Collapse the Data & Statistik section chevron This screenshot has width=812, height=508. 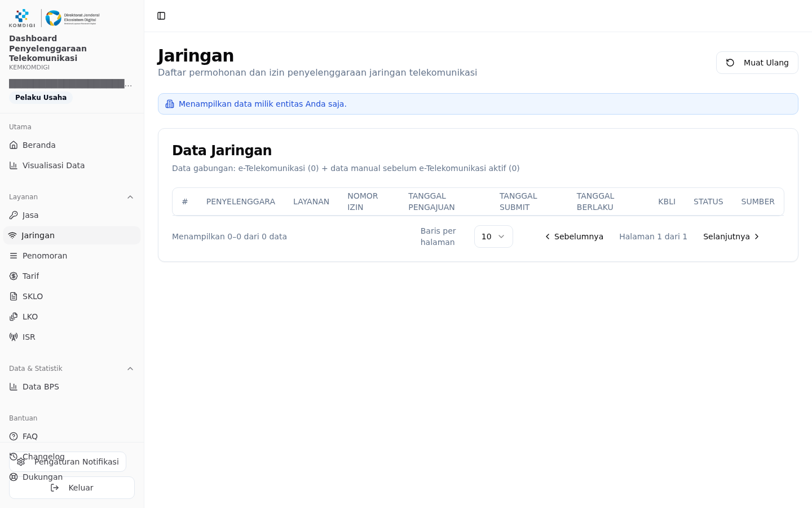[x=130, y=369]
